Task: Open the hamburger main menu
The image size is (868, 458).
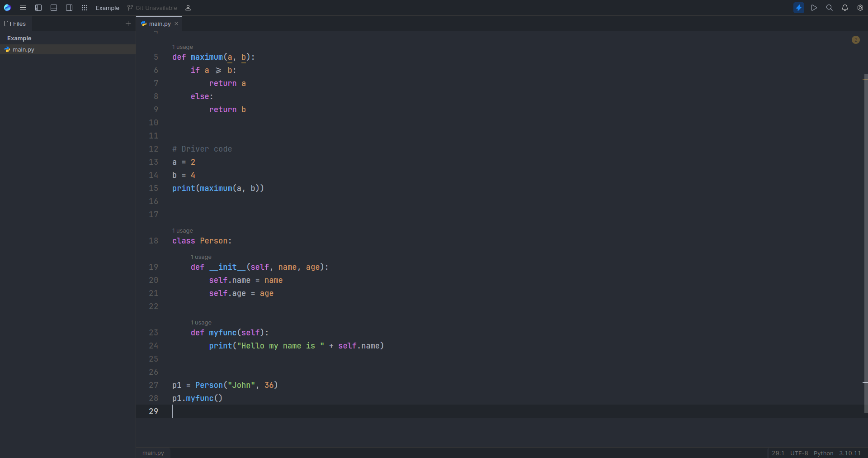Action: 23,8
